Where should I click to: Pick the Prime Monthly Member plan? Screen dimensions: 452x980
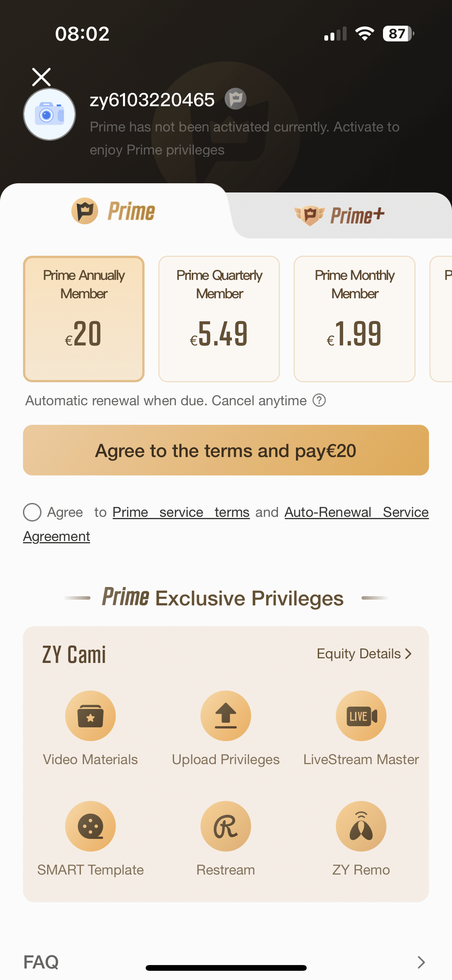tap(355, 319)
